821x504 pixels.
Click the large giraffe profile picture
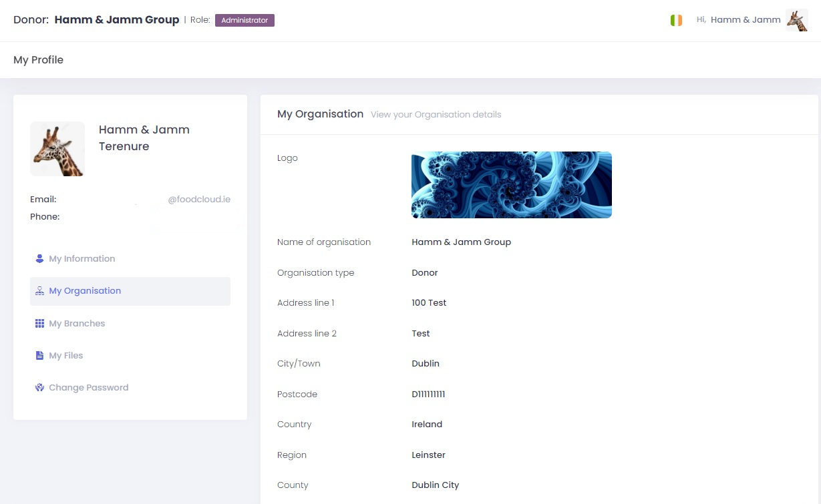[x=57, y=149]
